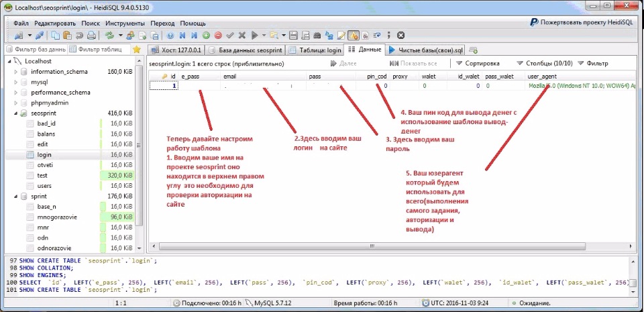Open the Столбцы (10/10) dropdown
Image resolution: width=644 pixels, height=312 pixels.
click(544, 64)
